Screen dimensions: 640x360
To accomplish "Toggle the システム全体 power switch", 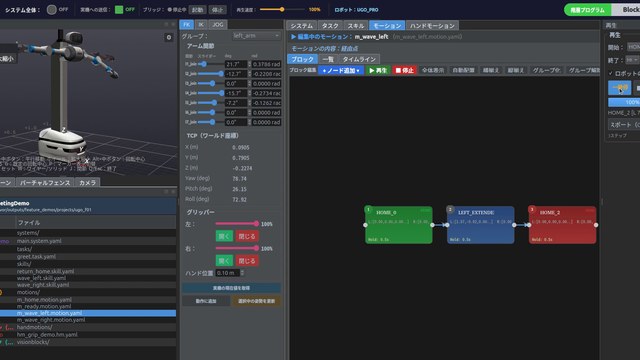I will (x=51, y=9).
